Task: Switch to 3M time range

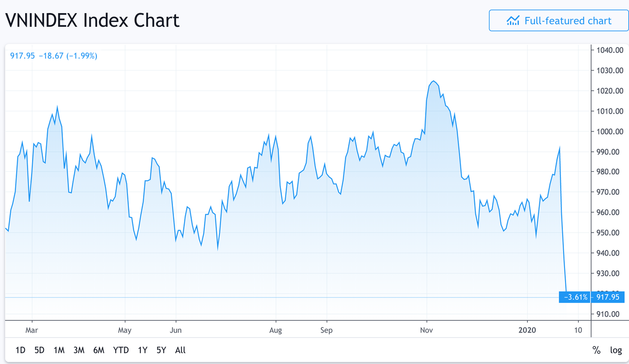Action: point(79,350)
